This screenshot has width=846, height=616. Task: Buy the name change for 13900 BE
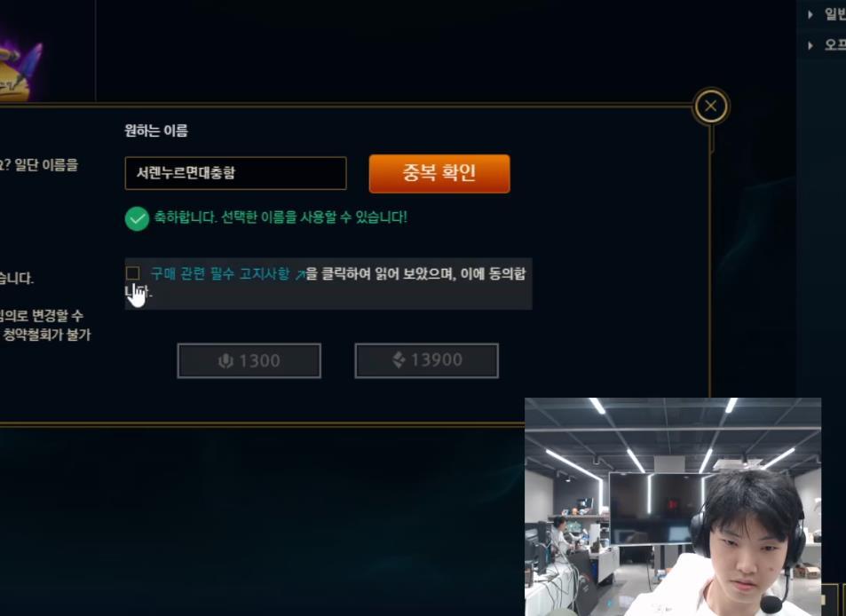426,360
